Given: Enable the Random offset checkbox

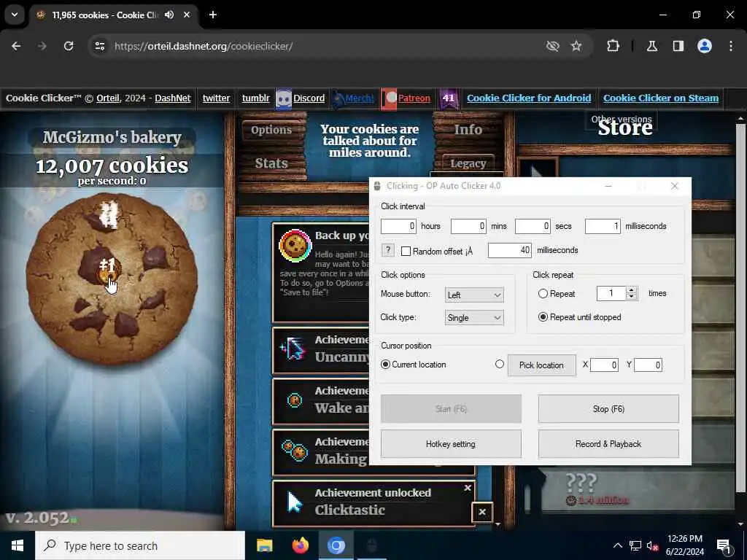Looking at the screenshot, I should (x=406, y=252).
